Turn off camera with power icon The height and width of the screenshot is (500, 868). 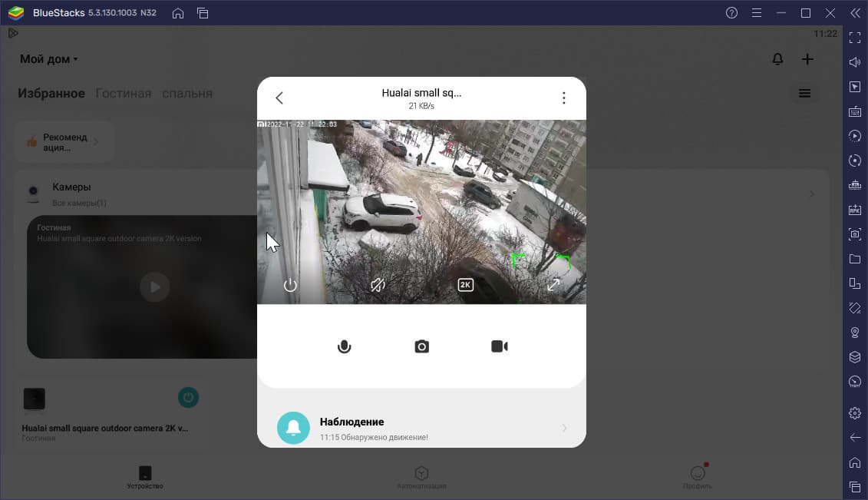click(x=290, y=285)
